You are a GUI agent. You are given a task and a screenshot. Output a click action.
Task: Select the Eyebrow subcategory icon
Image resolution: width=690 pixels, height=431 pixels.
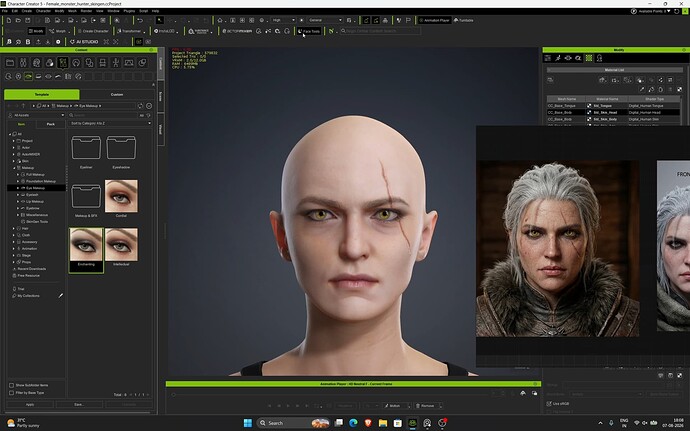pyautogui.click(x=58, y=77)
